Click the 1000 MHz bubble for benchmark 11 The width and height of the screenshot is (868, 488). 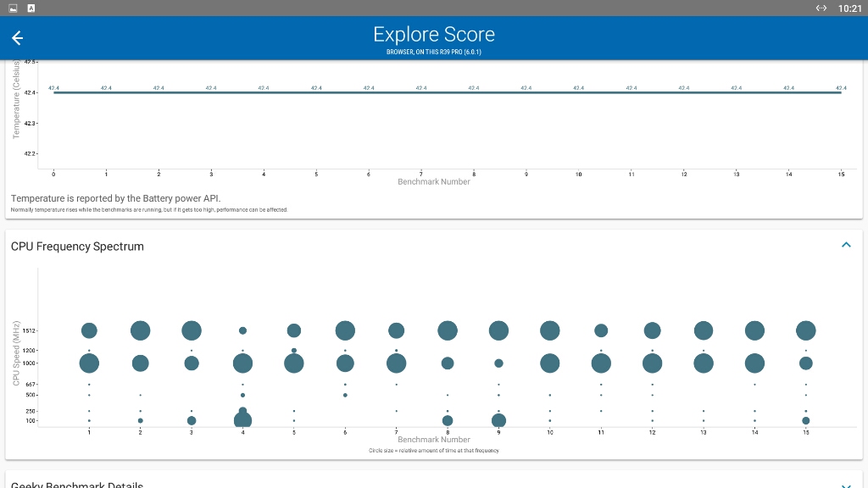coord(601,363)
